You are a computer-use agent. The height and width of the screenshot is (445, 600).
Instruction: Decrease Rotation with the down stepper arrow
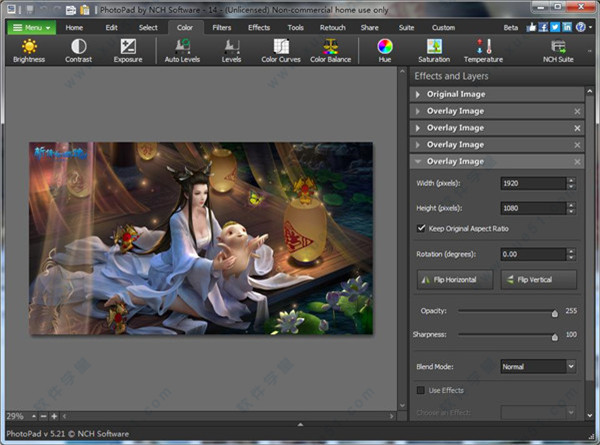point(571,258)
